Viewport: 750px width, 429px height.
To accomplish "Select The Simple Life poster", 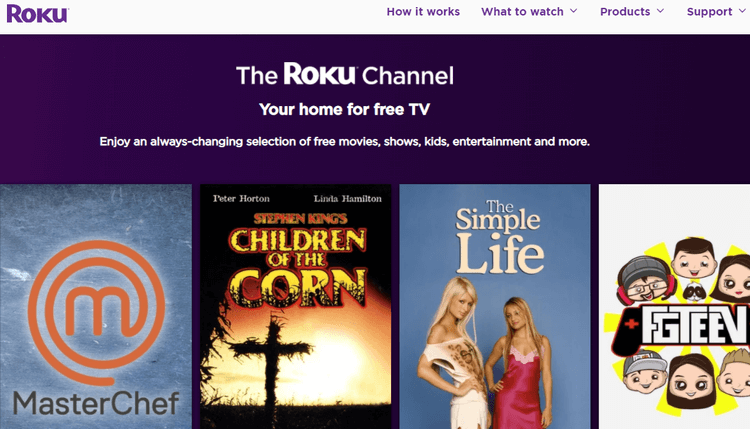I will point(495,307).
